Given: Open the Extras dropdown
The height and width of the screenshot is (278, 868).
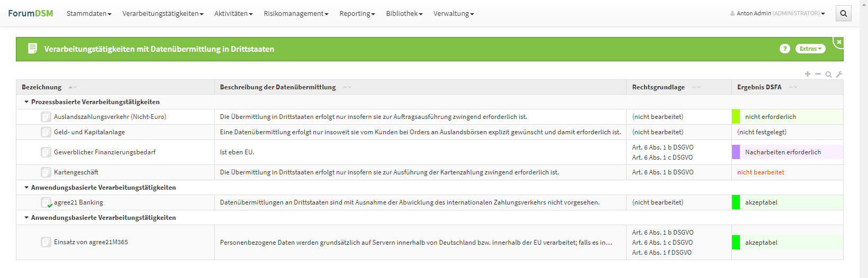Looking at the screenshot, I should pyautogui.click(x=810, y=49).
